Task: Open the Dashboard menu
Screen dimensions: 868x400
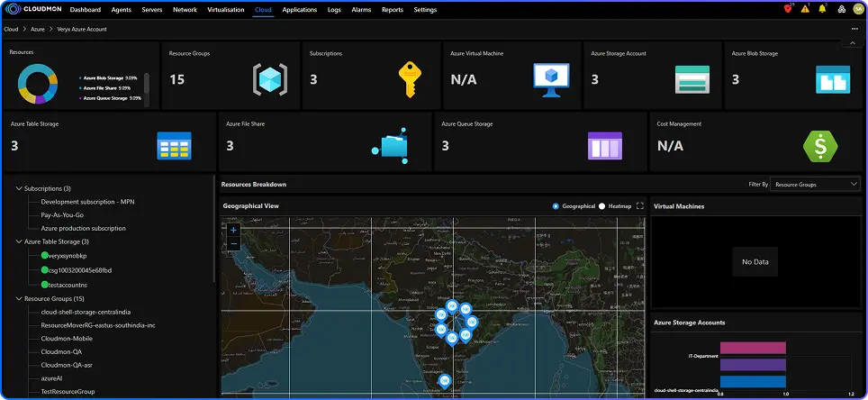Action: [86, 9]
